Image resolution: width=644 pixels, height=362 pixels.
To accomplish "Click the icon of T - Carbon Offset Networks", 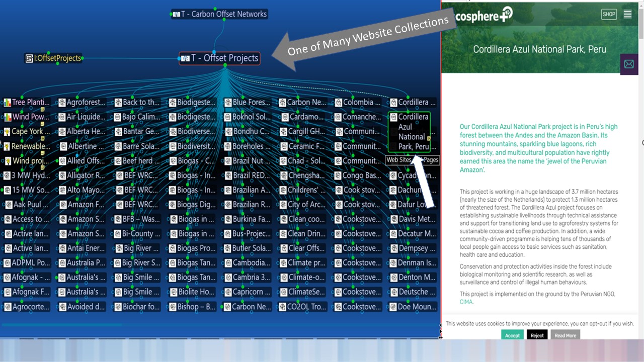I will coord(176,14).
